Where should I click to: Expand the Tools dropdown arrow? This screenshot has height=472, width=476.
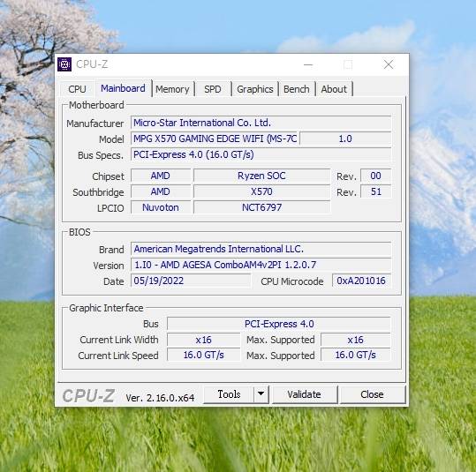point(261,394)
